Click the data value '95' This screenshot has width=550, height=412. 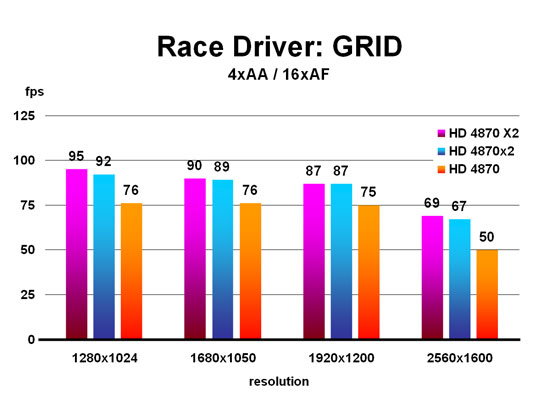click(76, 156)
